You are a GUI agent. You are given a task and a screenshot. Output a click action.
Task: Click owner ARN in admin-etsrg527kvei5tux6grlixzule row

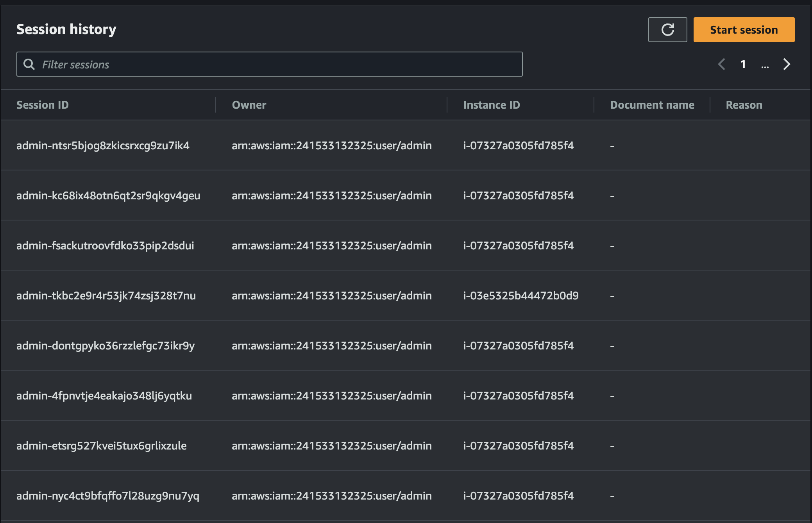[x=331, y=446]
